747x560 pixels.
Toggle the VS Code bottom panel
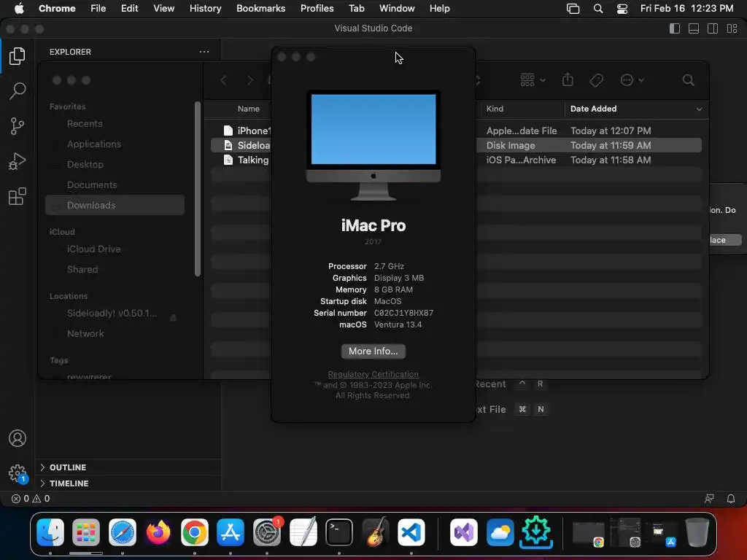(x=694, y=28)
